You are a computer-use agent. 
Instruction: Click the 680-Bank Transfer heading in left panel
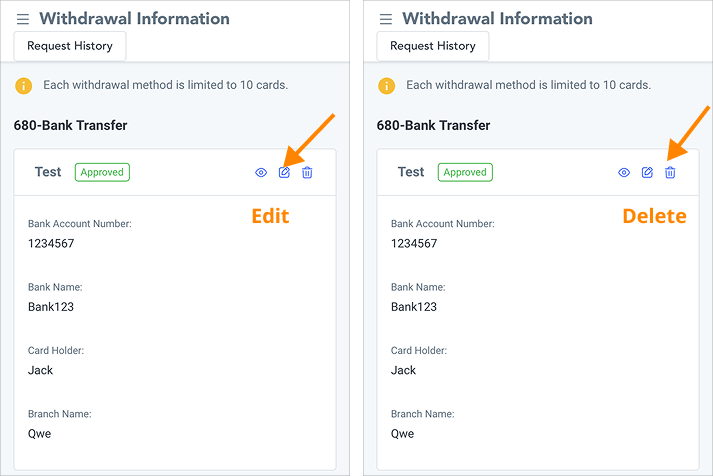(70, 126)
